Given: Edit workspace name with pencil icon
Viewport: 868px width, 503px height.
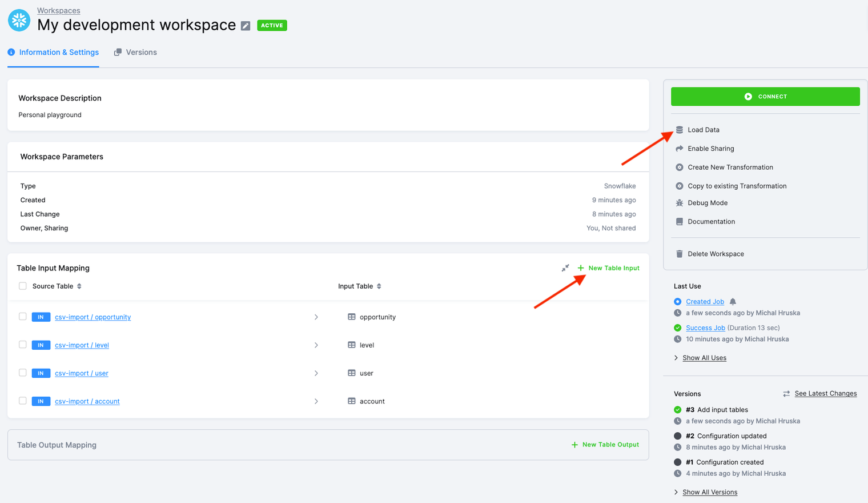Looking at the screenshot, I should click(246, 26).
